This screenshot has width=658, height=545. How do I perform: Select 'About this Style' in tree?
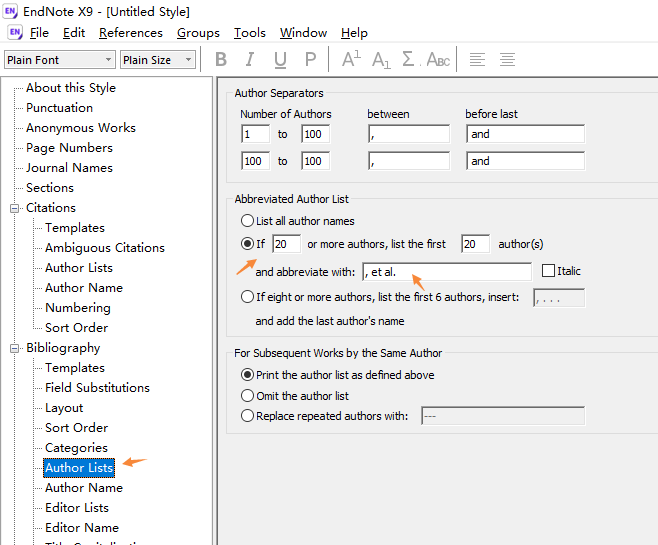pos(71,88)
